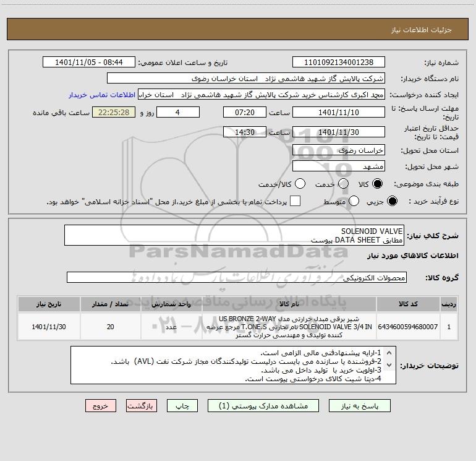Click item code 6434600594680007 cell
Screen dimensions: 476x461
408,327
